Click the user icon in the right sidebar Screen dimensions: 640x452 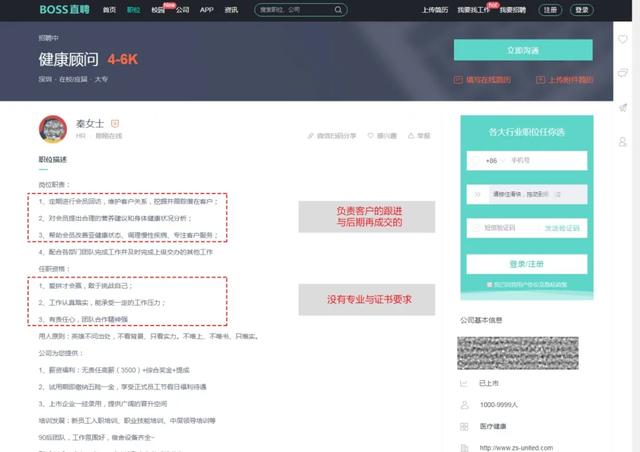point(622,142)
